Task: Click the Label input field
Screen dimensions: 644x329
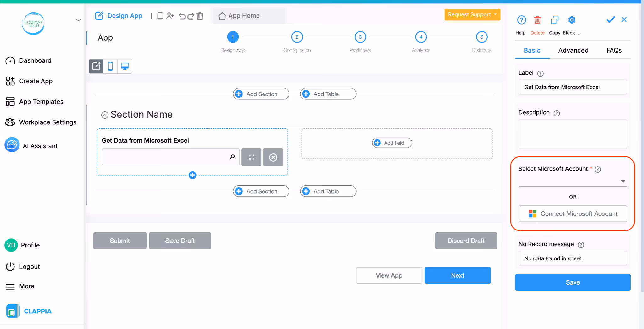Action: coord(573,87)
